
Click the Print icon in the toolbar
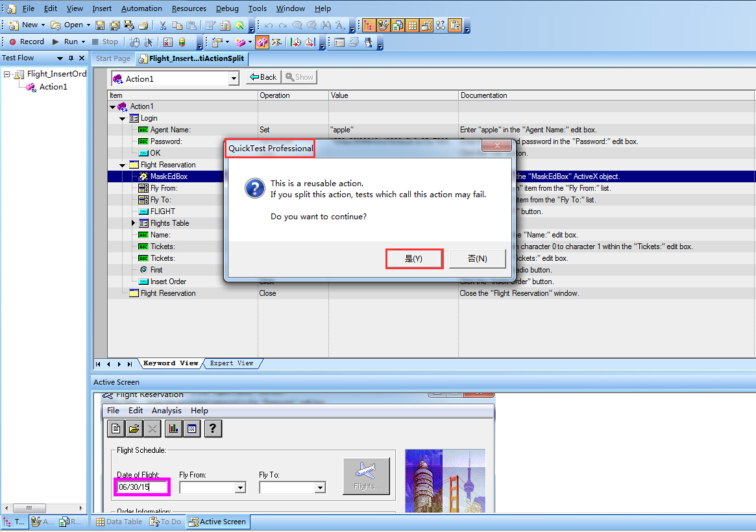point(143,25)
